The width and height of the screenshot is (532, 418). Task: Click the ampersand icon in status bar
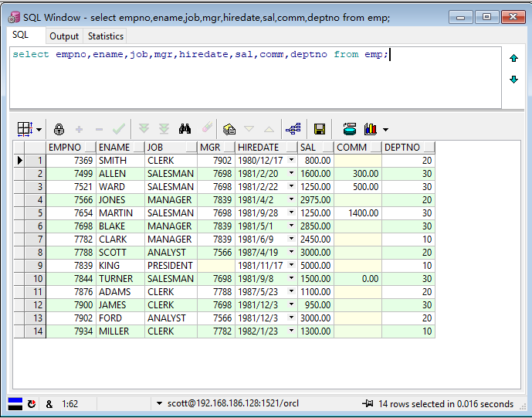click(49, 404)
